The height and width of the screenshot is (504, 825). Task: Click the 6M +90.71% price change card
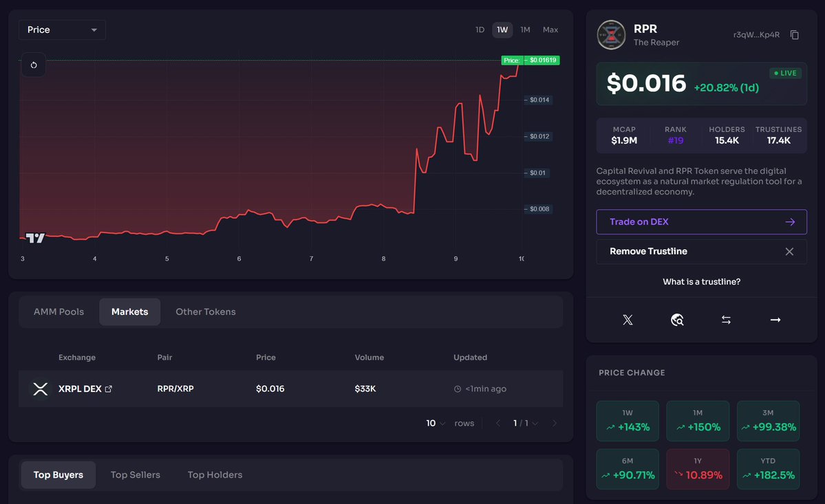[x=628, y=469]
